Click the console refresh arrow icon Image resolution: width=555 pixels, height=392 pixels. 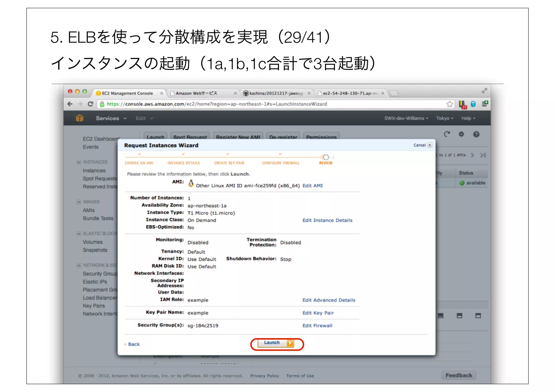coord(447,134)
